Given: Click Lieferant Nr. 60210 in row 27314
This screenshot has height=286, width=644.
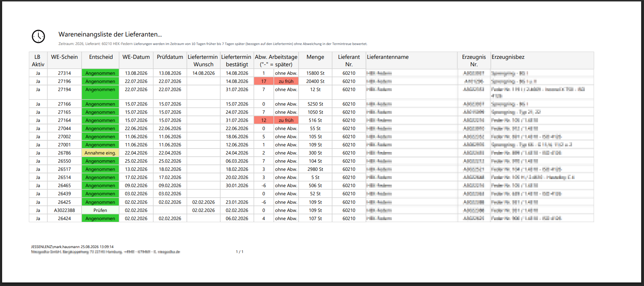Looking at the screenshot, I should (349, 73).
